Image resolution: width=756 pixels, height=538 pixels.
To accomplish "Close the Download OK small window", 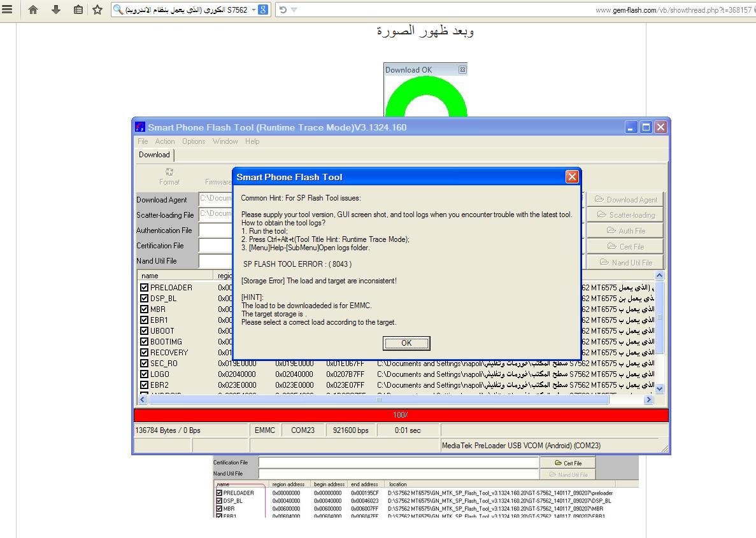I will tap(462, 70).
